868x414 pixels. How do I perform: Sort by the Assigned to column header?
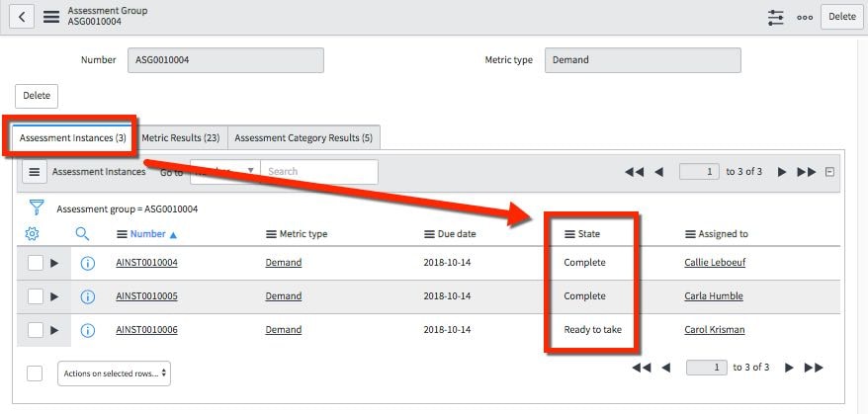point(723,234)
